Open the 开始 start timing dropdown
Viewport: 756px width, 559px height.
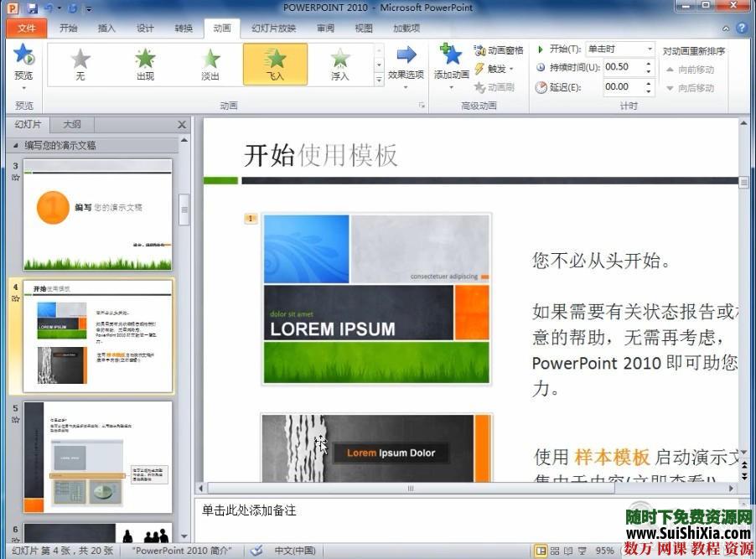(x=651, y=49)
